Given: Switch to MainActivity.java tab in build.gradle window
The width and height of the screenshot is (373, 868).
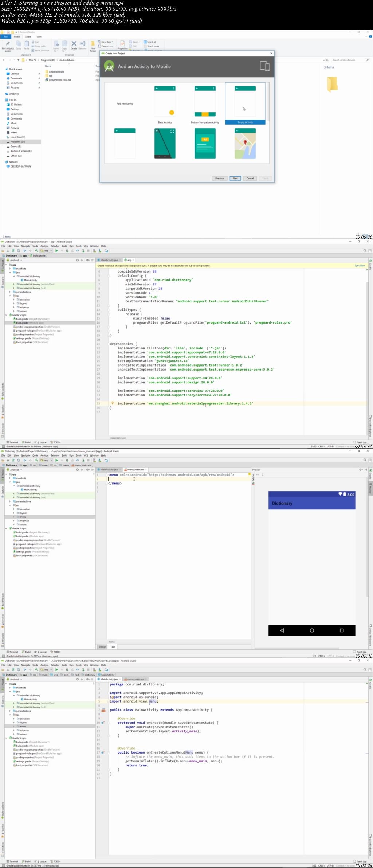Looking at the screenshot, I should (109, 260).
